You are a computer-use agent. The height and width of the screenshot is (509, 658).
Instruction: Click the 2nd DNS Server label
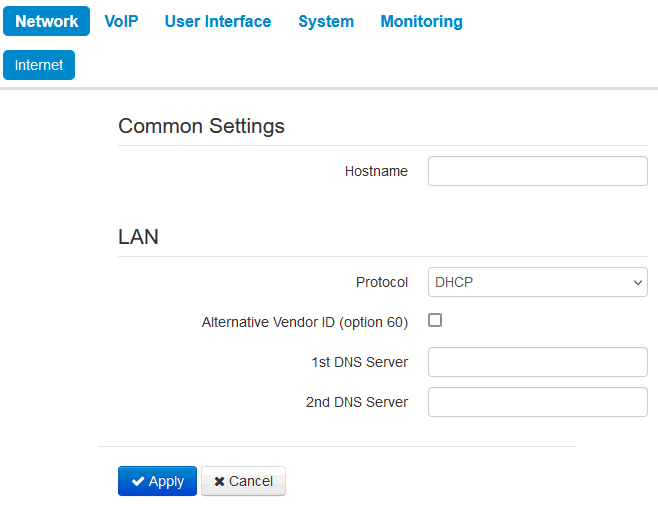(357, 402)
